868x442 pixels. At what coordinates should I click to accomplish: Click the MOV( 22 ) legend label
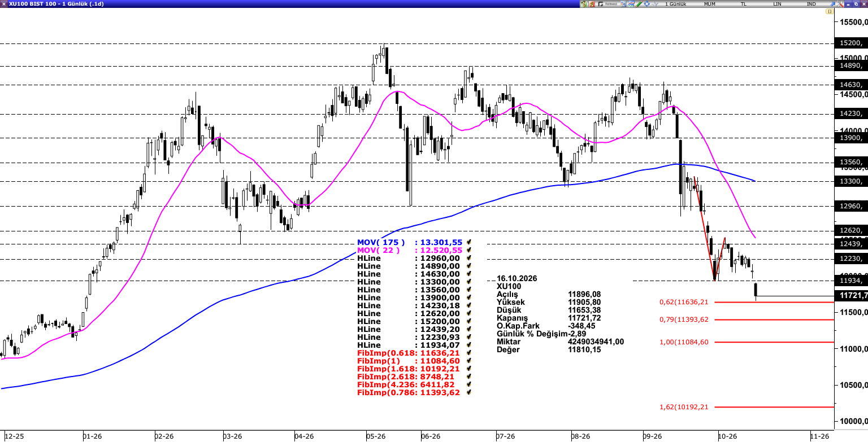click(x=378, y=250)
